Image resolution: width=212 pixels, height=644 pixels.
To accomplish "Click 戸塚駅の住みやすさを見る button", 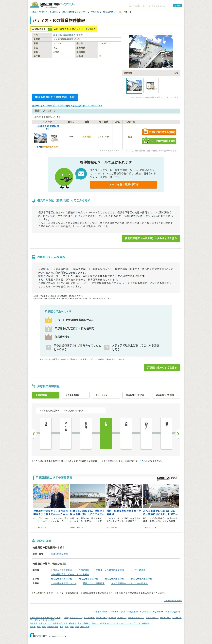I will pos(162,367).
